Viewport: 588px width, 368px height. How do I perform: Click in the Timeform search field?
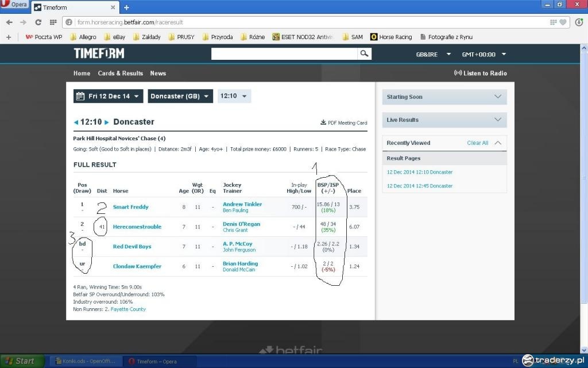tap(284, 53)
